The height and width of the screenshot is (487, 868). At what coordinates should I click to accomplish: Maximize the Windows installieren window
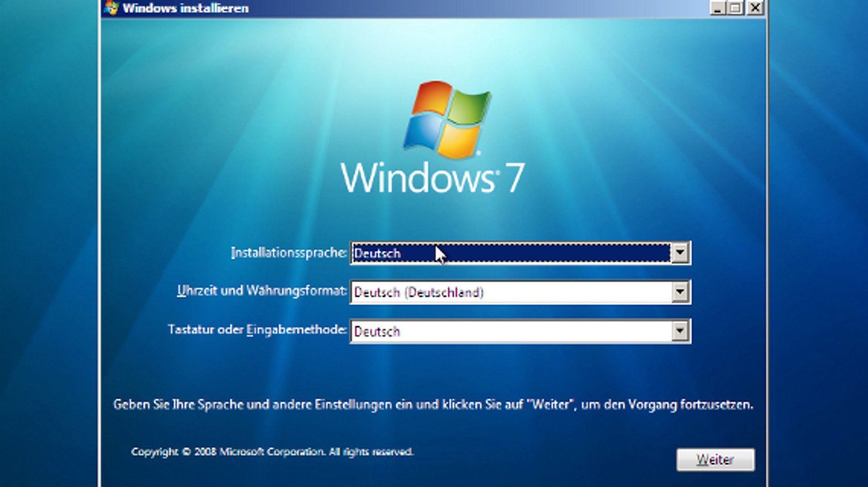point(736,8)
